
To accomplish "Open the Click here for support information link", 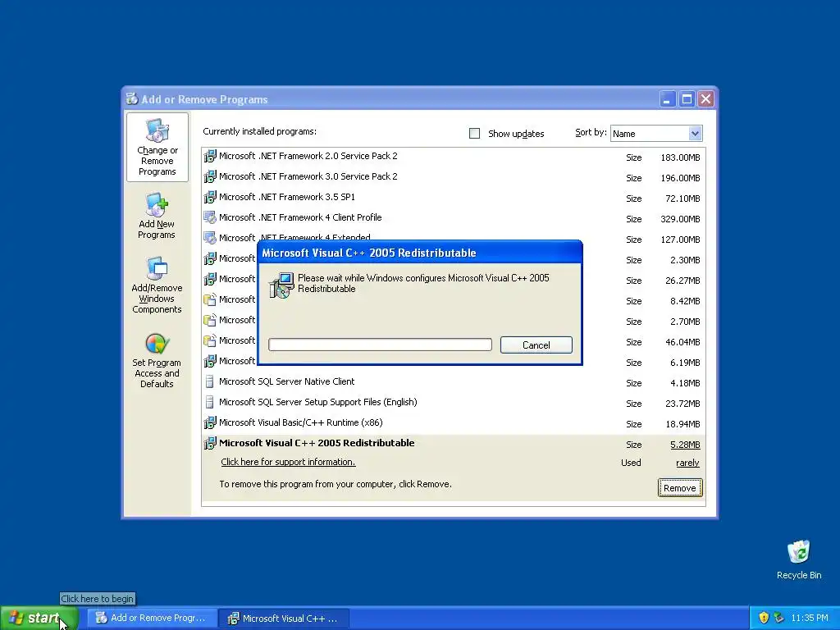I will (x=288, y=462).
